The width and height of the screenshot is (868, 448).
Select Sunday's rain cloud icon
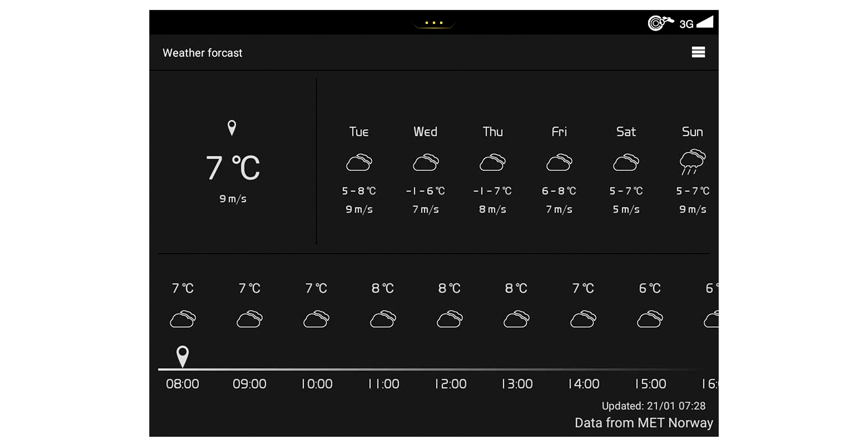(x=692, y=162)
